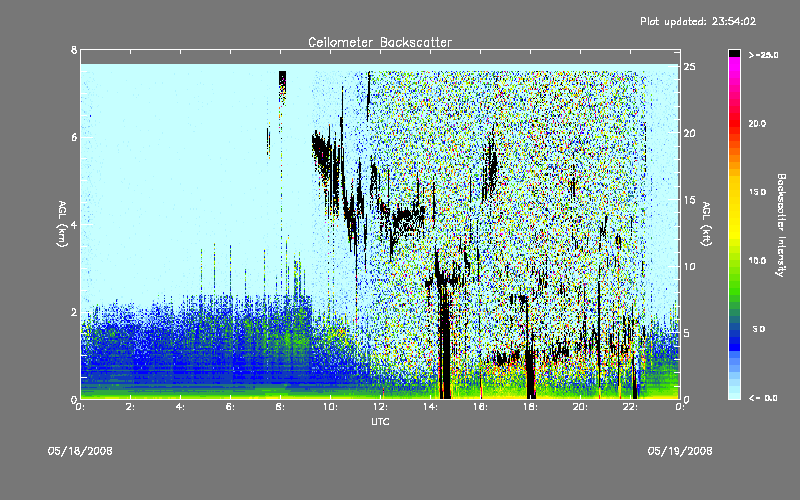This screenshot has height=500, width=800.
Task: Click the 2 km tick on the left axis
Action: [74, 312]
